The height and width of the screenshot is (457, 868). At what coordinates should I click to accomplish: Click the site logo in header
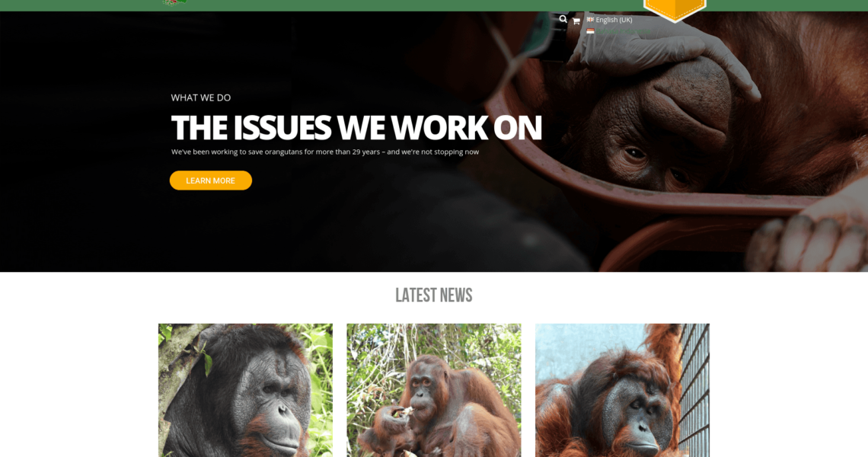click(175, 2)
